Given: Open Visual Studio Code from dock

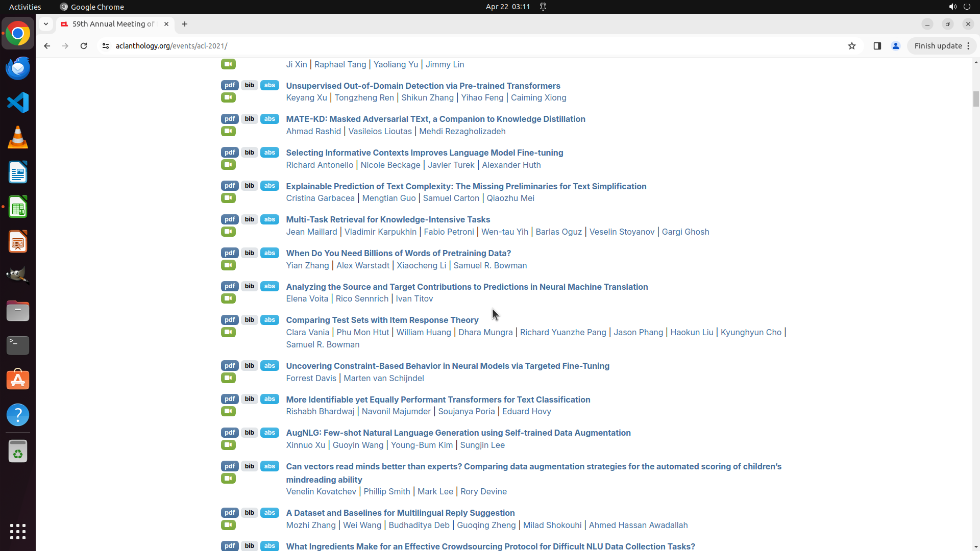Looking at the screenshot, I should point(18,103).
